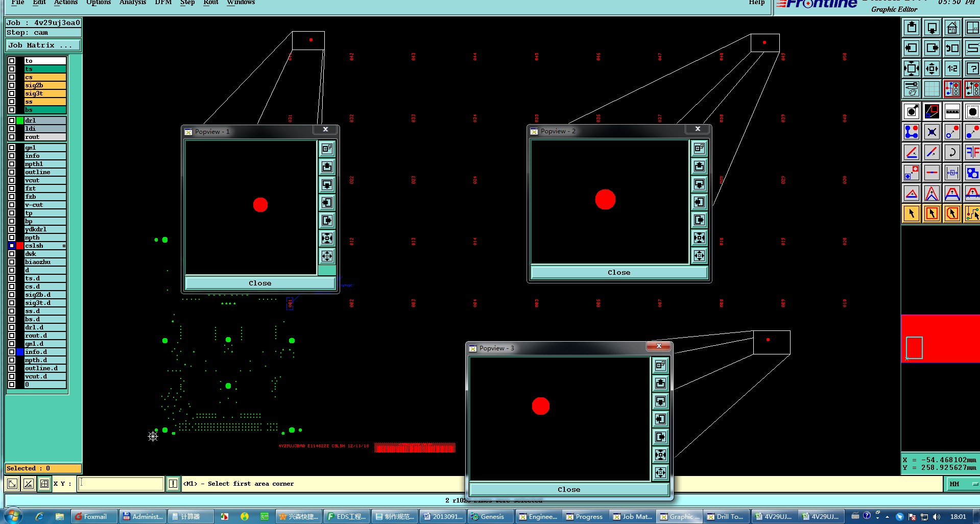Click the 1:2 zoom scale icon
Image resolution: width=980 pixels, height=524 pixels.
tap(952, 68)
